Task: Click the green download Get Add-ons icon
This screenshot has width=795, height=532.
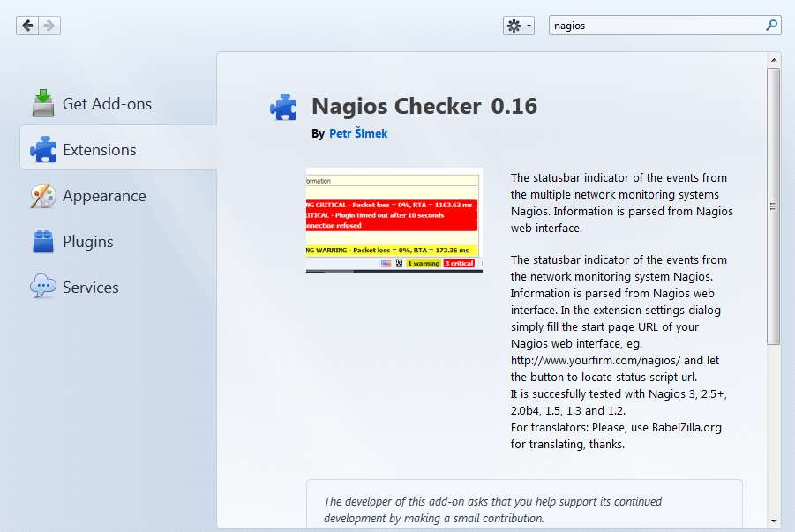Action: (x=43, y=103)
